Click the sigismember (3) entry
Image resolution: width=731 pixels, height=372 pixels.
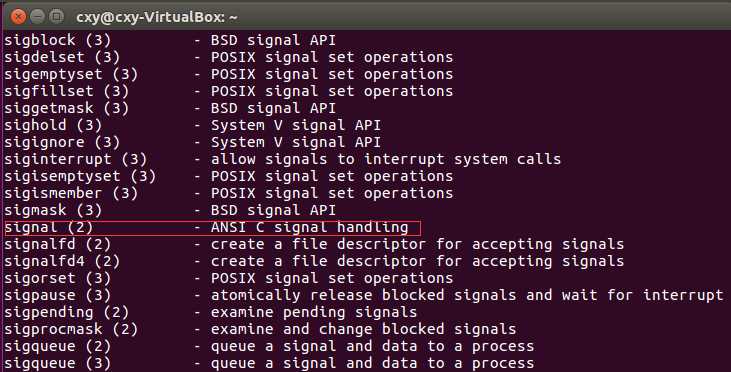click(x=71, y=193)
